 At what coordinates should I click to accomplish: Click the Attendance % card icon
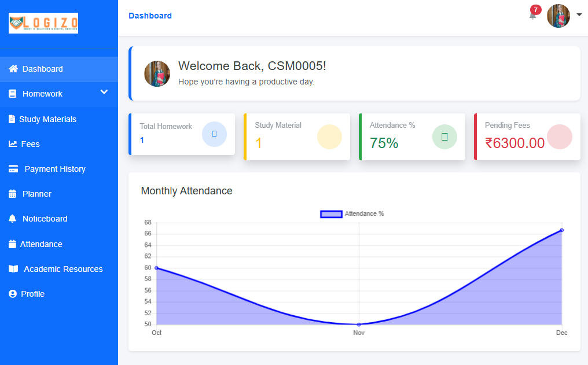pyautogui.click(x=444, y=137)
